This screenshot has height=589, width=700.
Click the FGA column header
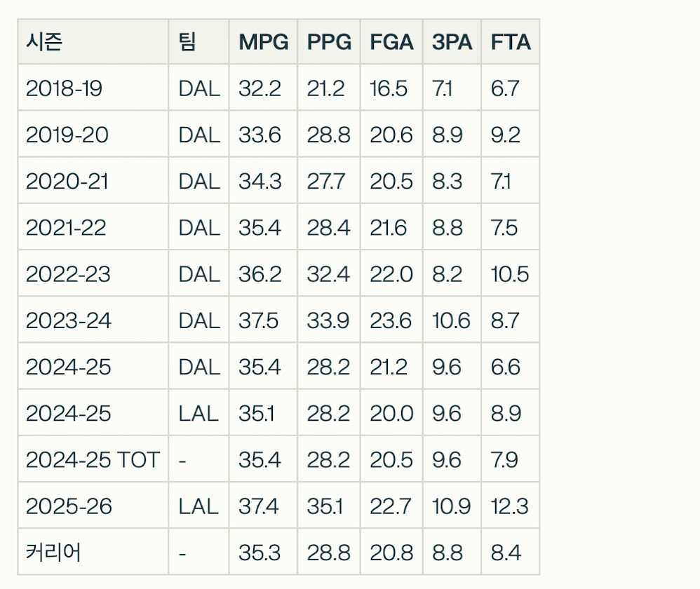click(x=391, y=42)
